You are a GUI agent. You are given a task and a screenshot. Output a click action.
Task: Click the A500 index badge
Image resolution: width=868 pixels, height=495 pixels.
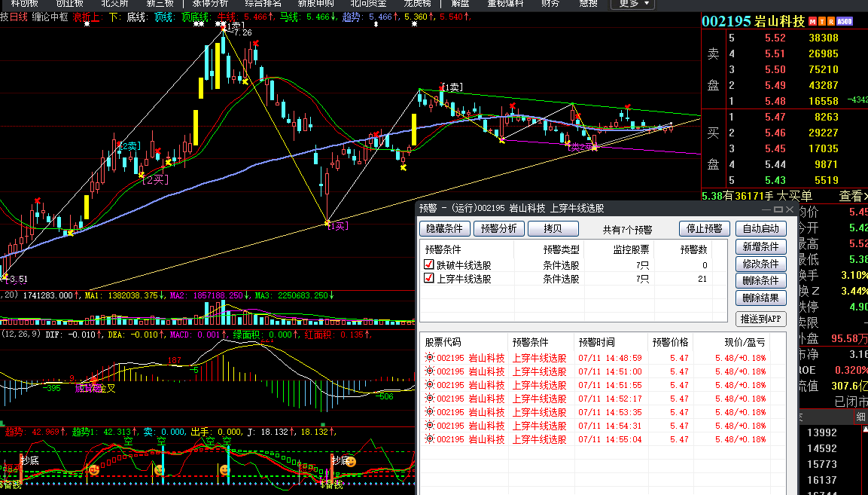pyautogui.click(x=844, y=22)
